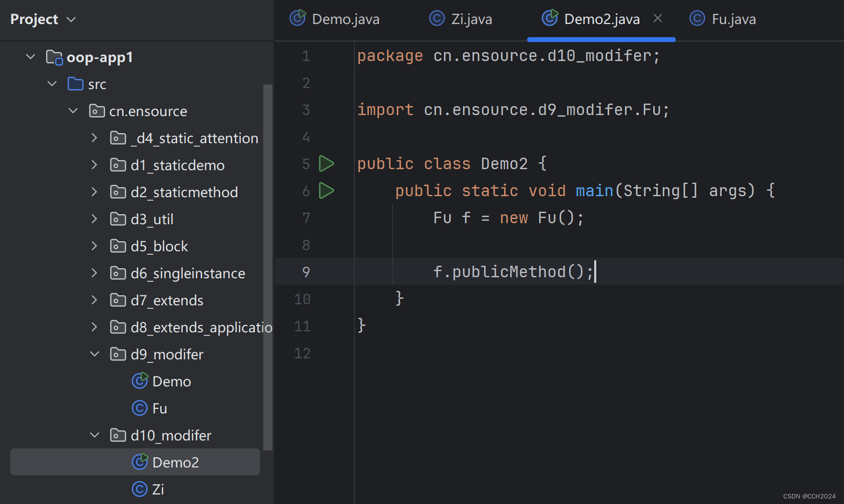This screenshot has height=504, width=844.
Task: Expand the d6_singleinstance package
Action: point(94,273)
